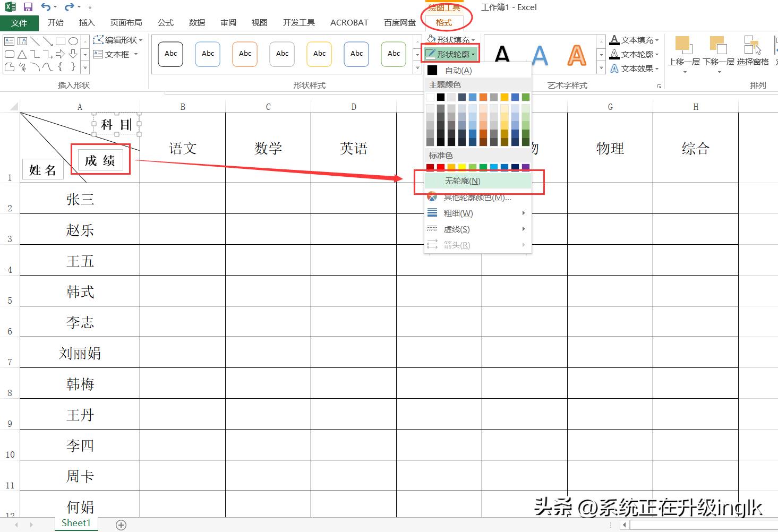This screenshot has width=778, height=532.
Task: Click the Undo arrow icon
Action: [x=46, y=7]
